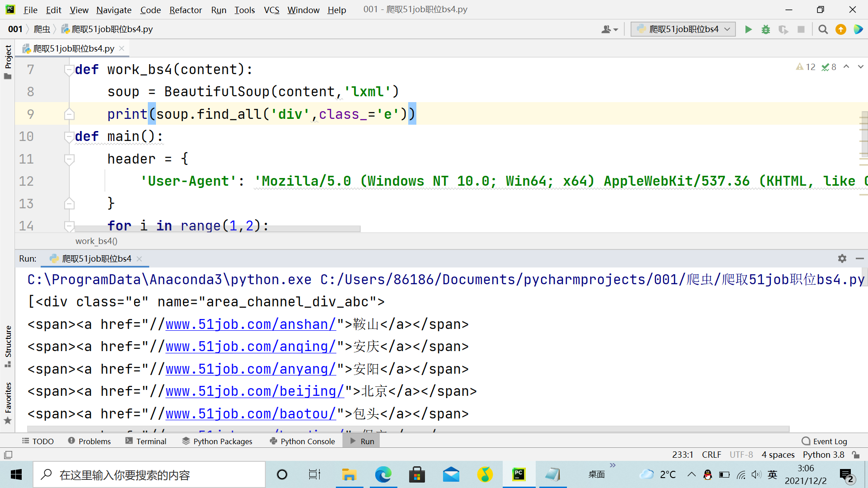The height and width of the screenshot is (488, 868).
Task: Click the editor horizontal scrollbar
Action: click(217, 229)
